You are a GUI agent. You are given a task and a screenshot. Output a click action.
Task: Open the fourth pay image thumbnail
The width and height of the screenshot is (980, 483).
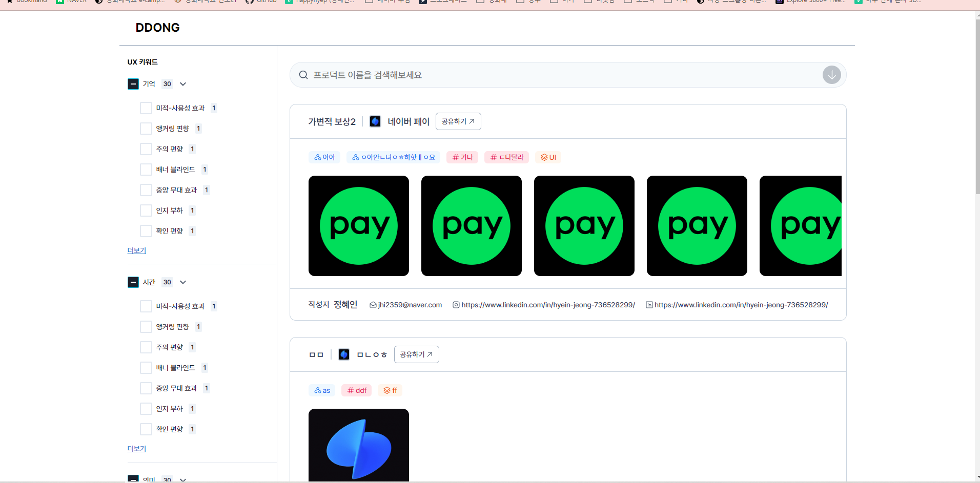pyautogui.click(x=697, y=226)
